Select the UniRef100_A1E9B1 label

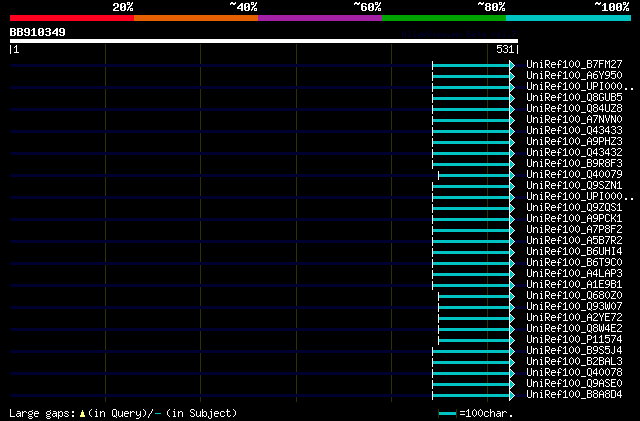[574, 285]
